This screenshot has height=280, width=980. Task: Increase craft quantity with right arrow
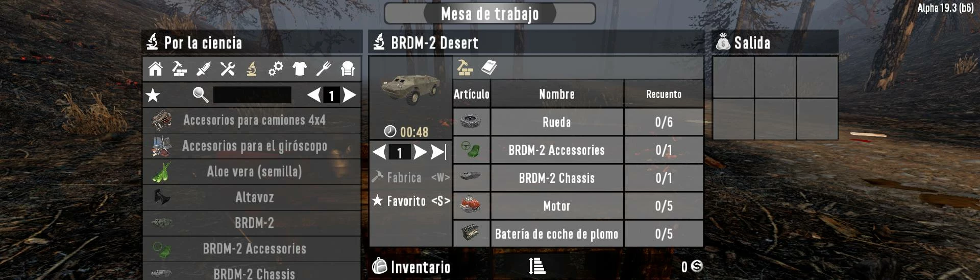[420, 152]
